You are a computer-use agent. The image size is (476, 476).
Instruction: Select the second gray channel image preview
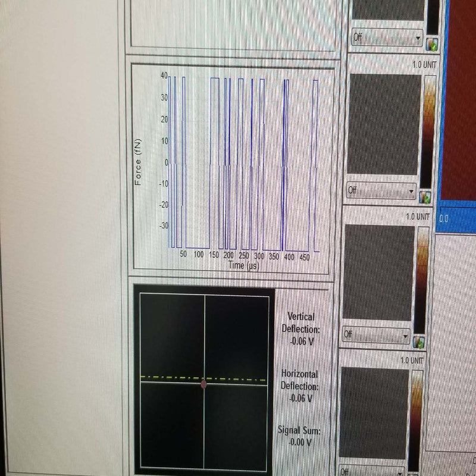pos(383,124)
